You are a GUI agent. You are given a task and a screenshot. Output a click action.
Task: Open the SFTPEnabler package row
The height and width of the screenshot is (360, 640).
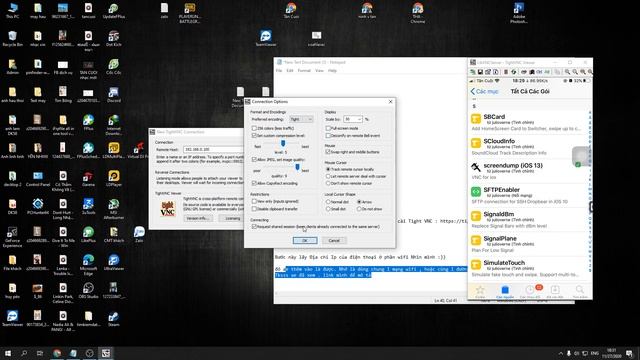[x=529, y=196]
